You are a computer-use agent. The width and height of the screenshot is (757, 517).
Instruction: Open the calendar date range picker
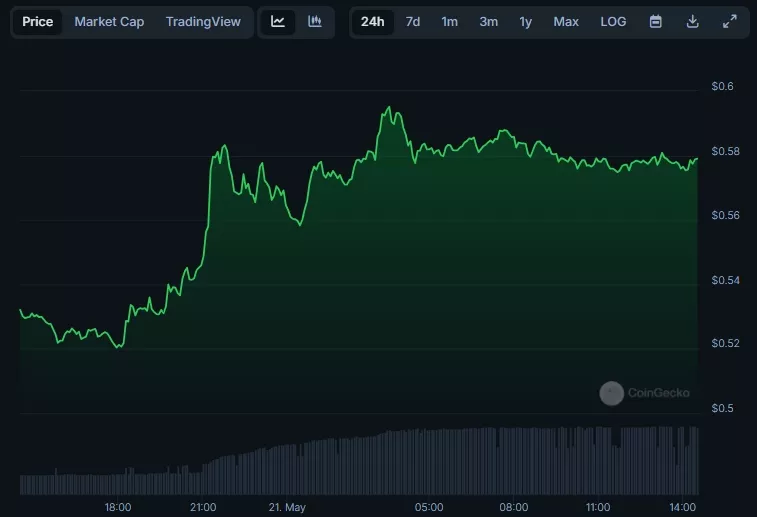[655, 22]
